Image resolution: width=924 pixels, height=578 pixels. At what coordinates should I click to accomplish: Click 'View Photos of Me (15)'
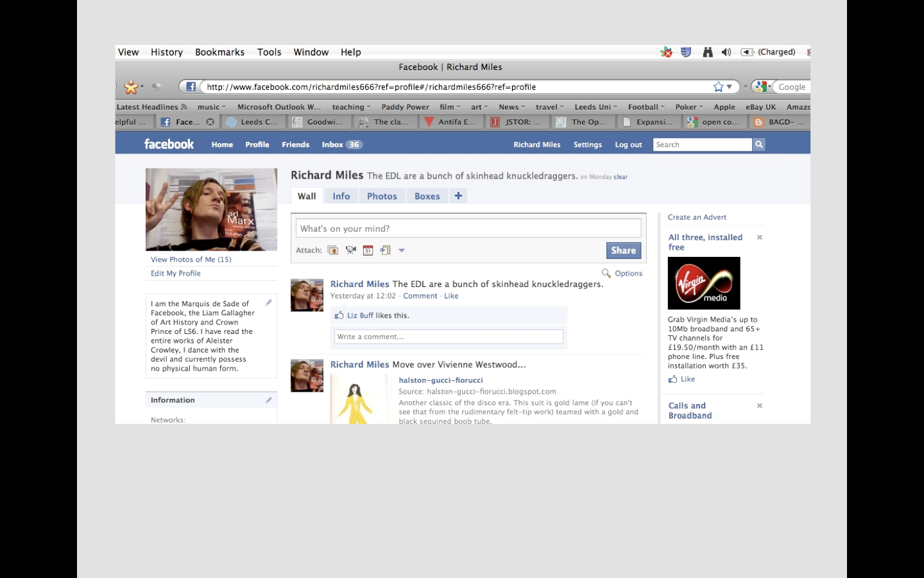point(191,259)
